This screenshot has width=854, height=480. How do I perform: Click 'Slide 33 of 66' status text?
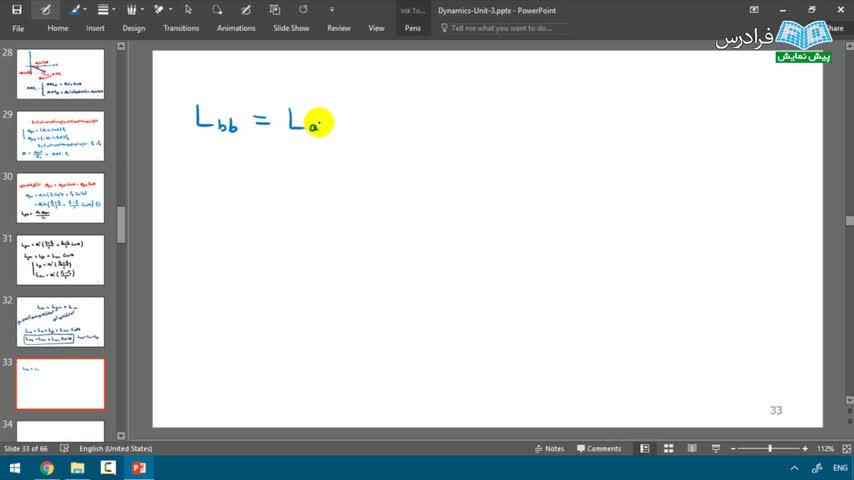click(x=26, y=448)
